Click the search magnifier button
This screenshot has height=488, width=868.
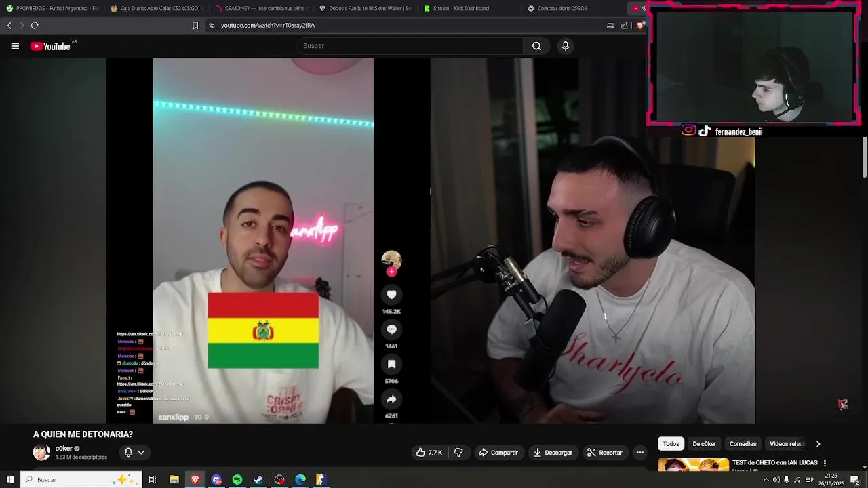[x=536, y=46]
